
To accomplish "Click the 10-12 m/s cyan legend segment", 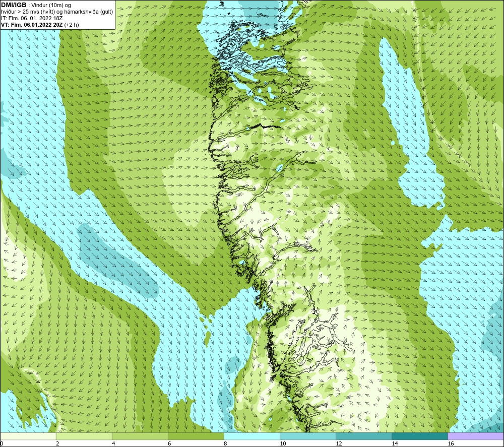I will pos(308,436).
